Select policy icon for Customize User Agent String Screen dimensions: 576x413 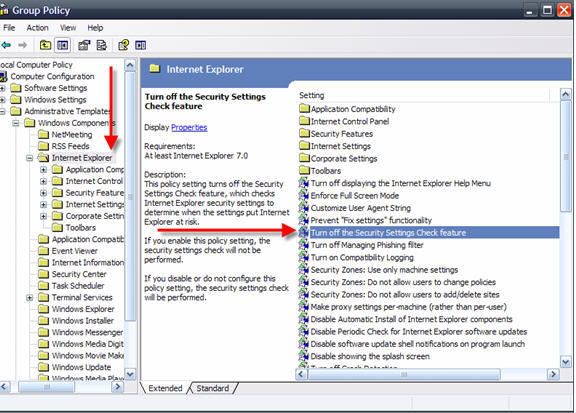coord(303,208)
